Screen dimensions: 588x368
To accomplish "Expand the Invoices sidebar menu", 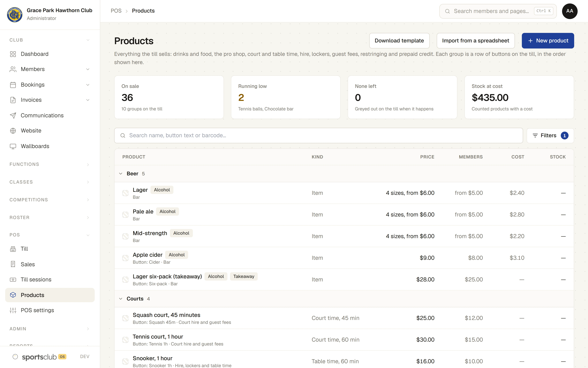I will (50, 100).
